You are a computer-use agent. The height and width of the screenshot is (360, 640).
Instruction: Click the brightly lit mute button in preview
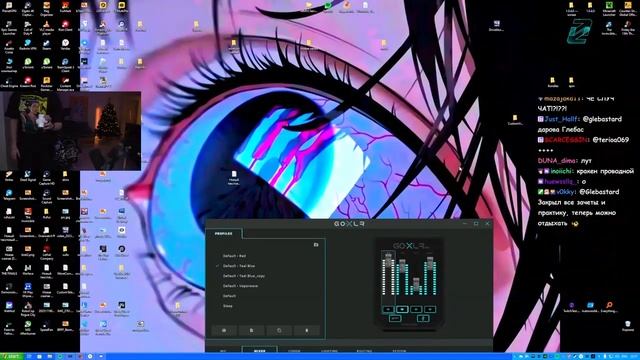(402, 309)
